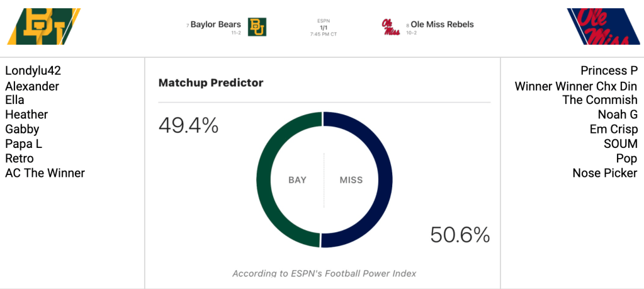The height and width of the screenshot is (289, 644).
Task: Select Londylu42 in the Baylor picks list
Action: [x=33, y=71]
